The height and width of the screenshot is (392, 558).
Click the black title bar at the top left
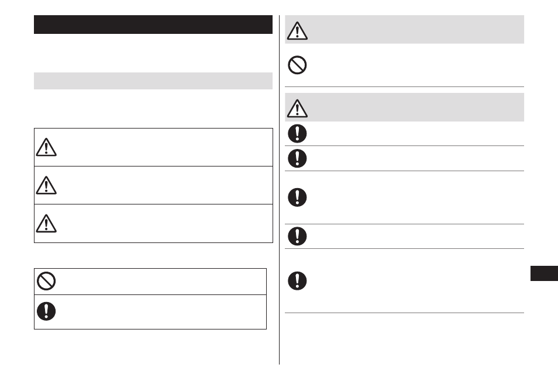153,25
